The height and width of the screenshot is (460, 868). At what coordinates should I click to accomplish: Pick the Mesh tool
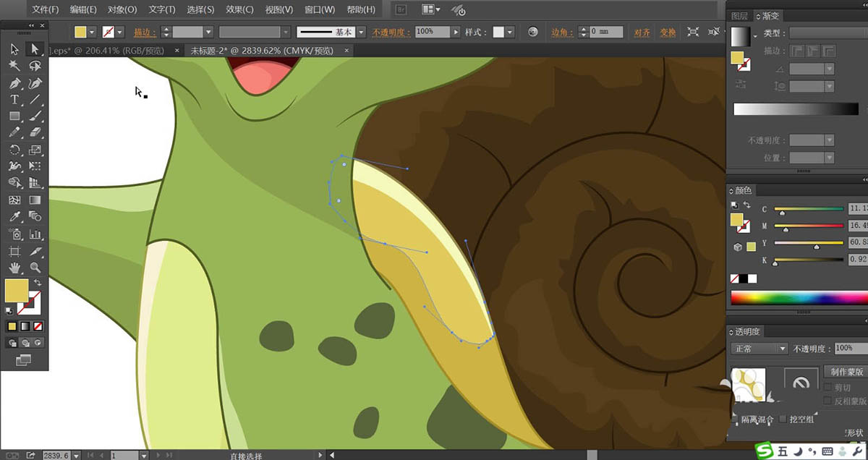pos(14,200)
